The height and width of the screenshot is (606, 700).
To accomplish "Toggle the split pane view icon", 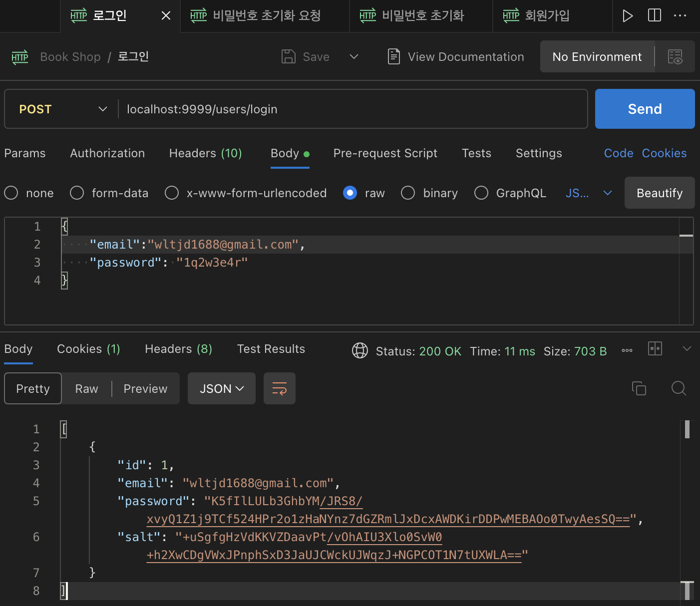I will coord(654,15).
